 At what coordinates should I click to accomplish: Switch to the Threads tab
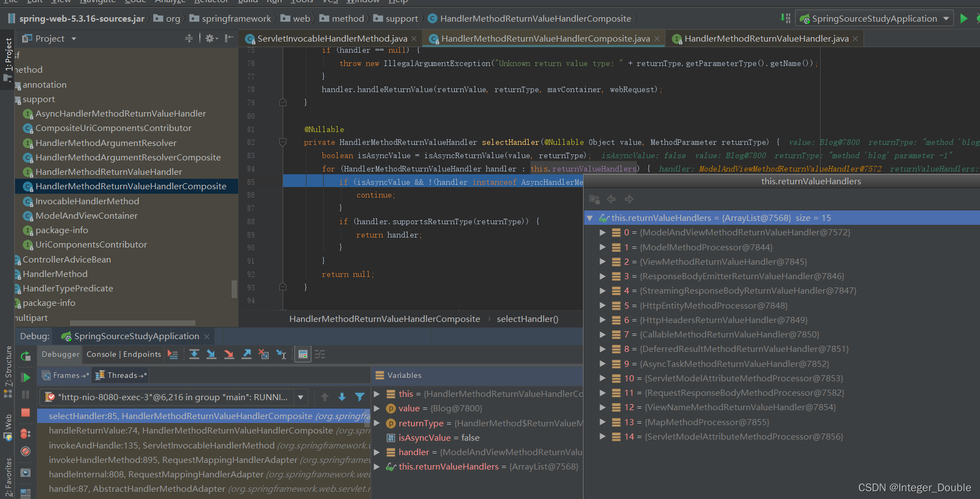121,375
